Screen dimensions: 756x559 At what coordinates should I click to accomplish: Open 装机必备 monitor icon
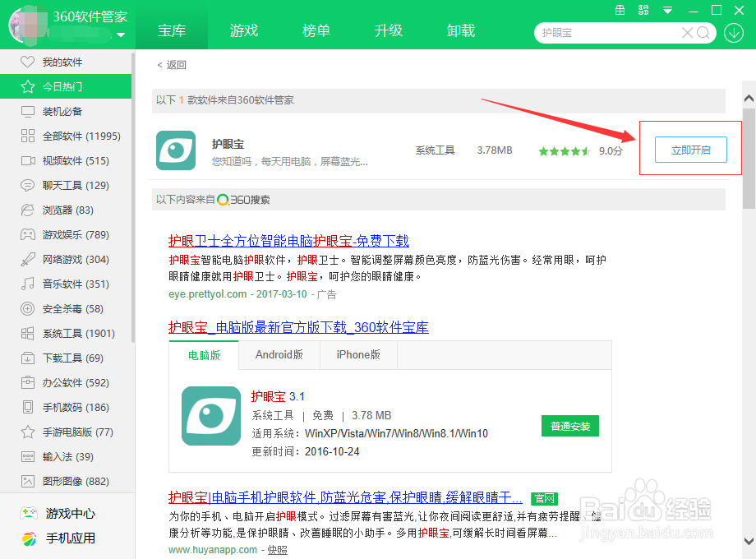coord(27,112)
